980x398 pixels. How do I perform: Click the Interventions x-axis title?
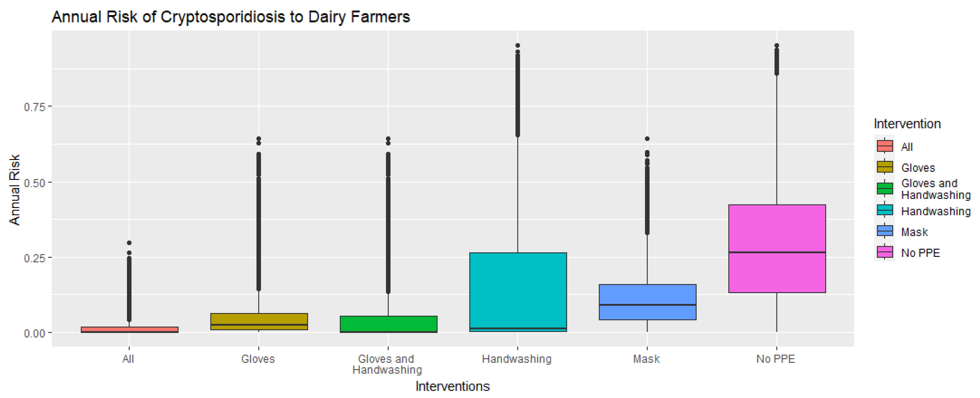(452, 386)
